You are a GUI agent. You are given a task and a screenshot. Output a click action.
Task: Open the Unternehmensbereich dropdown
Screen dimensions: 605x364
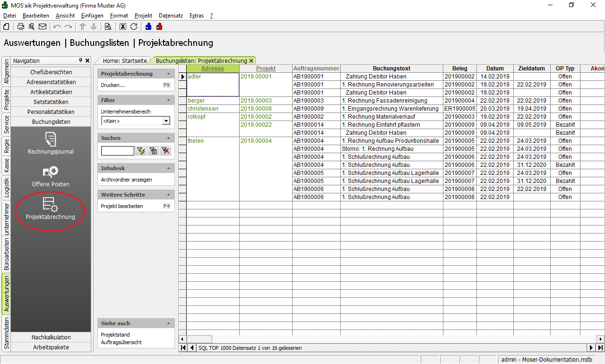[x=165, y=121]
